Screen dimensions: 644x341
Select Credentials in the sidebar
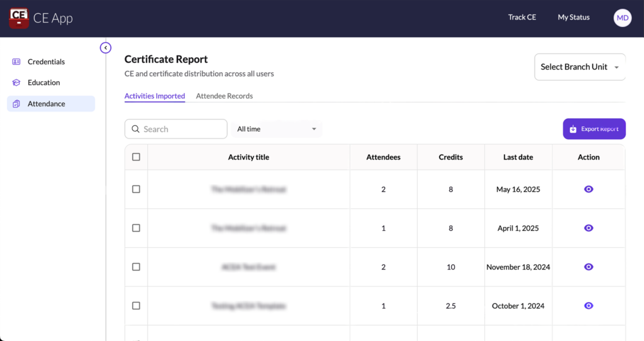51,62
